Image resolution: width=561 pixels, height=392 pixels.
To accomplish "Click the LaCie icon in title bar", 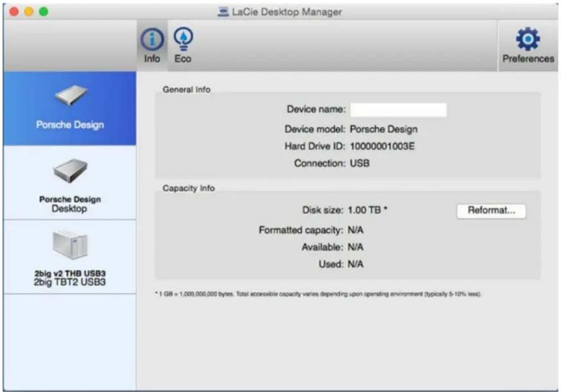I will point(223,12).
